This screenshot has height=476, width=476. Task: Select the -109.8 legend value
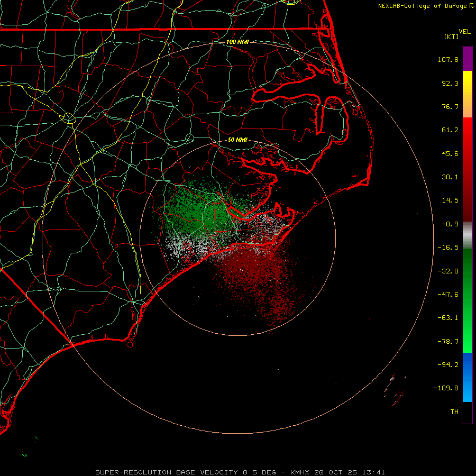click(446, 388)
